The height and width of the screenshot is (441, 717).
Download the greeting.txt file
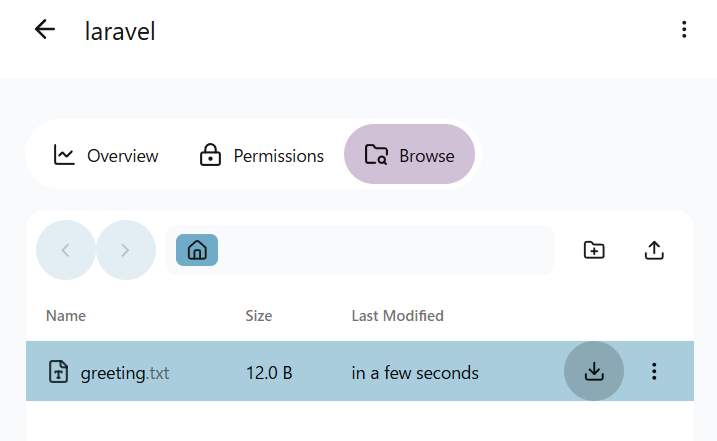[594, 371]
